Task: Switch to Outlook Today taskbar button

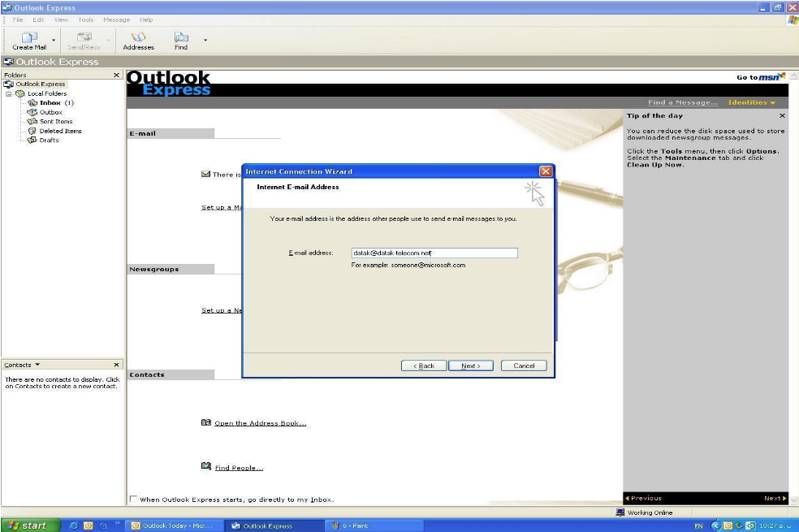Action: click(174, 526)
